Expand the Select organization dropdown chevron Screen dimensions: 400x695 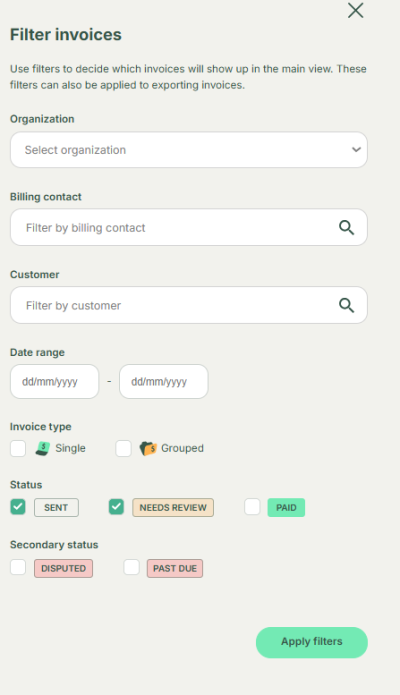(x=356, y=150)
